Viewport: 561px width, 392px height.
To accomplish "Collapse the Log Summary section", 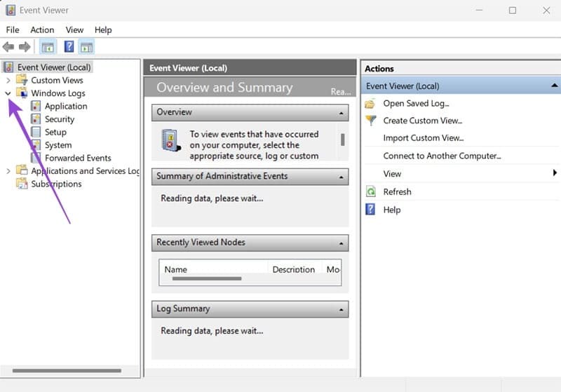I will click(x=341, y=309).
